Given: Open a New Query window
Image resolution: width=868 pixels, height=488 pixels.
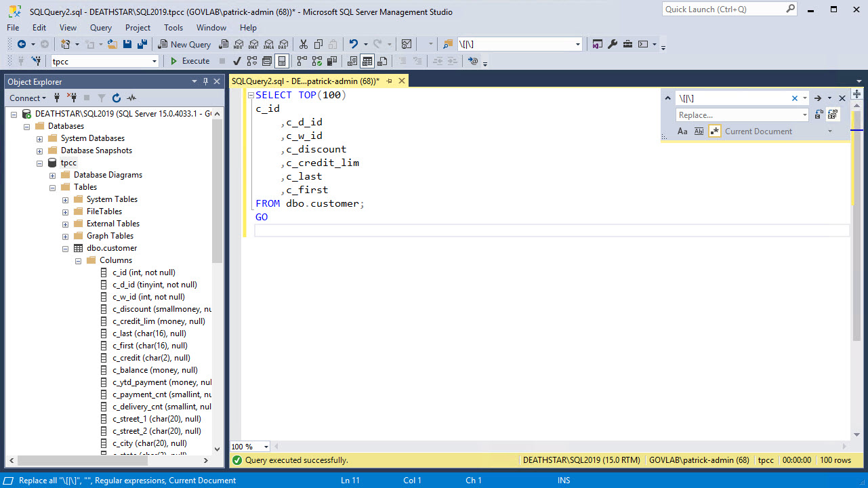Looking at the screenshot, I should click(x=183, y=43).
